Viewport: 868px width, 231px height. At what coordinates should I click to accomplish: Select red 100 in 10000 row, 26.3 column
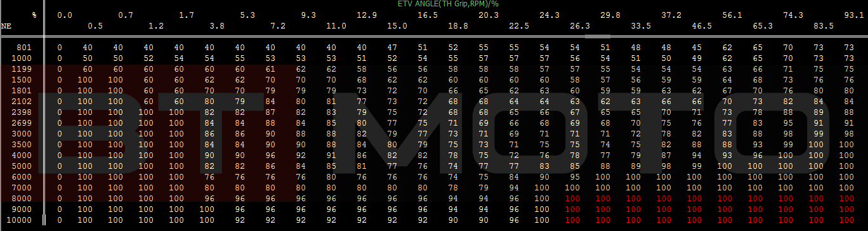[572, 220]
